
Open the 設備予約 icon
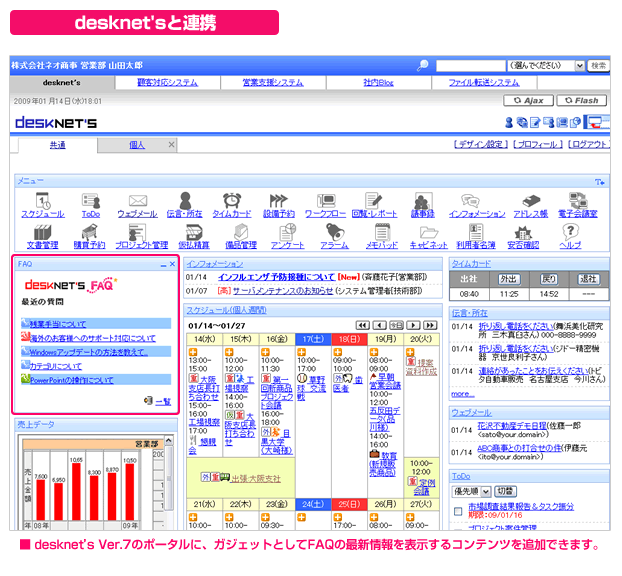point(278,201)
